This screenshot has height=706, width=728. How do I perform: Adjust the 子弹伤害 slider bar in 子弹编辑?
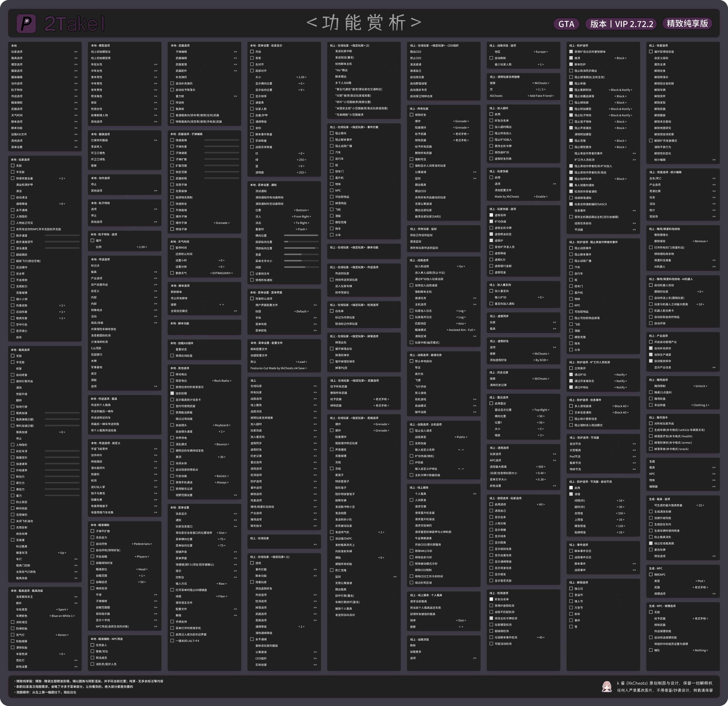[221, 147]
